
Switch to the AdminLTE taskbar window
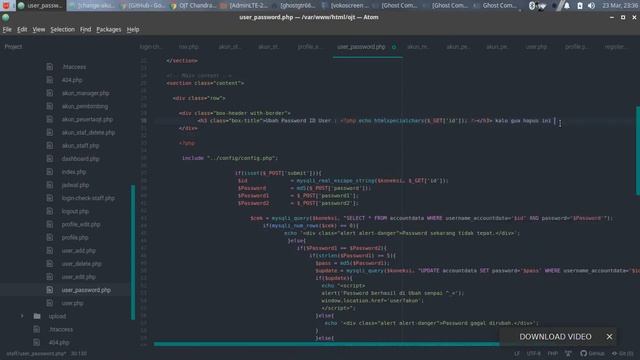(x=244, y=6)
